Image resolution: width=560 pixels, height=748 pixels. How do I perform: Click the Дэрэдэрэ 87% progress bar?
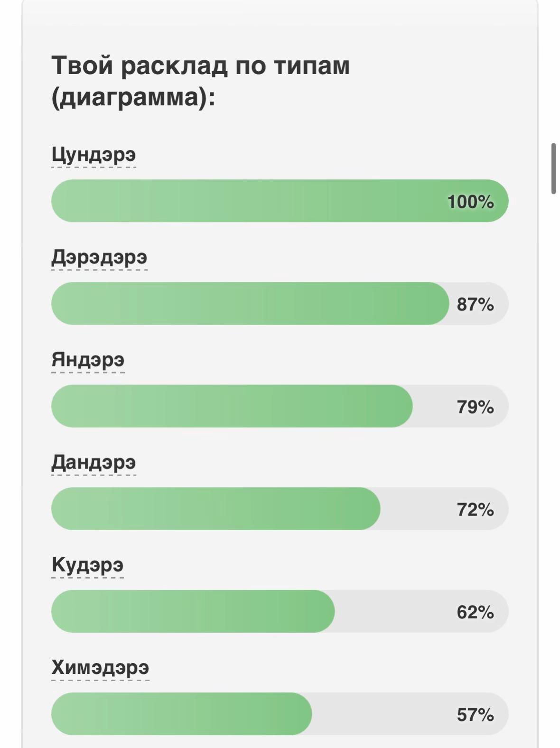[280, 303]
